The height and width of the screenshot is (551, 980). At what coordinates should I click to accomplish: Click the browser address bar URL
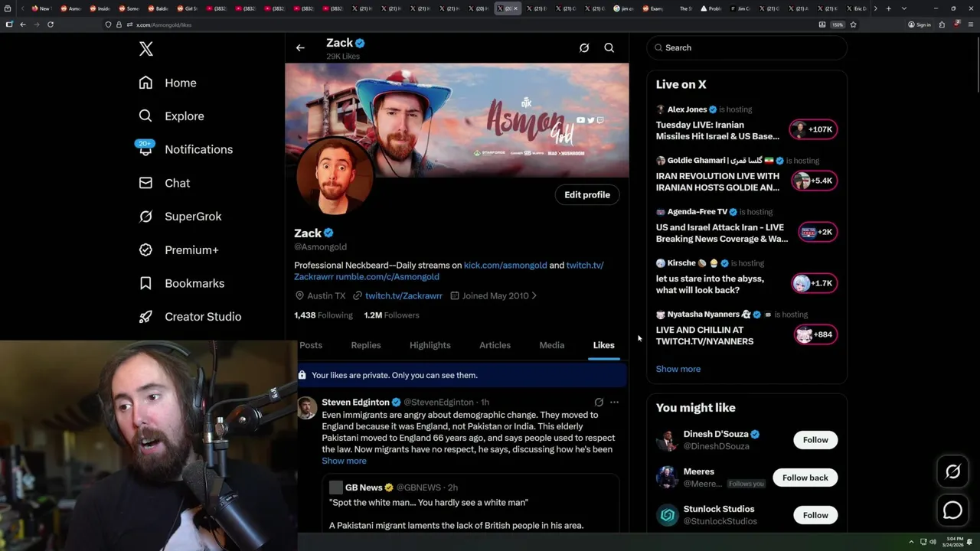(164, 24)
